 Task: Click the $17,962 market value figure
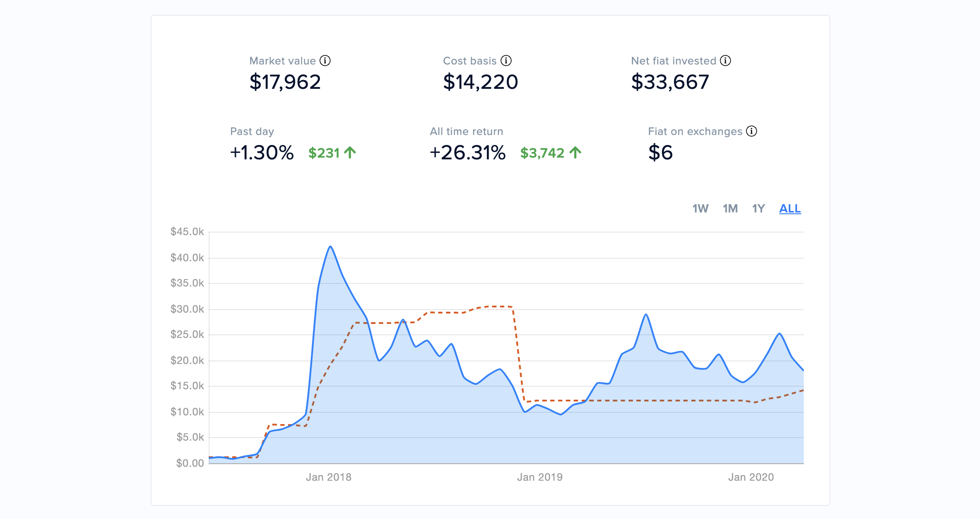pyautogui.click(x=285, y=82)
